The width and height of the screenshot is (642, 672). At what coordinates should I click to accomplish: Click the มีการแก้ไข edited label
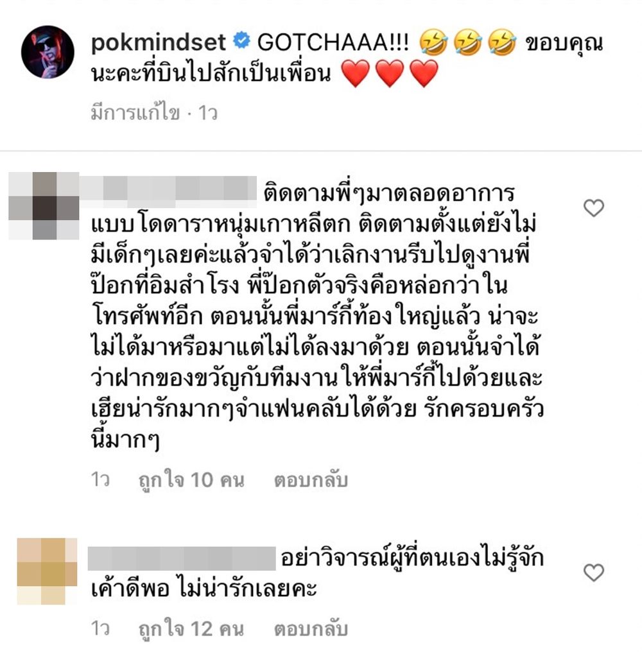[135, 113]
